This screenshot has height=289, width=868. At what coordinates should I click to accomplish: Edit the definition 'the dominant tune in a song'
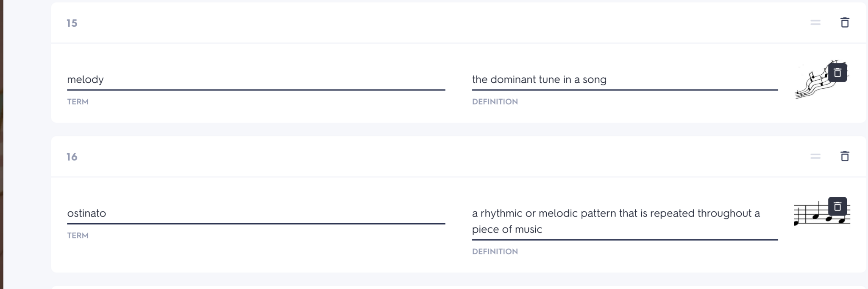(624, 80)
